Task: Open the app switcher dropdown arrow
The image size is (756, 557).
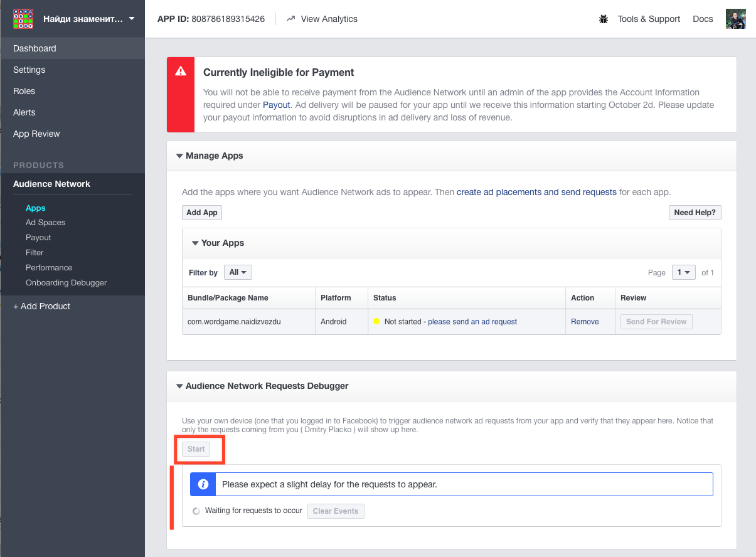Action: click(132, 19)
